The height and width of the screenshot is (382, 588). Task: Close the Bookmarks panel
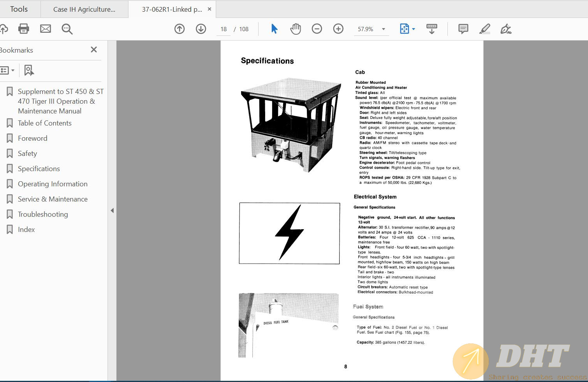(94, 50)
